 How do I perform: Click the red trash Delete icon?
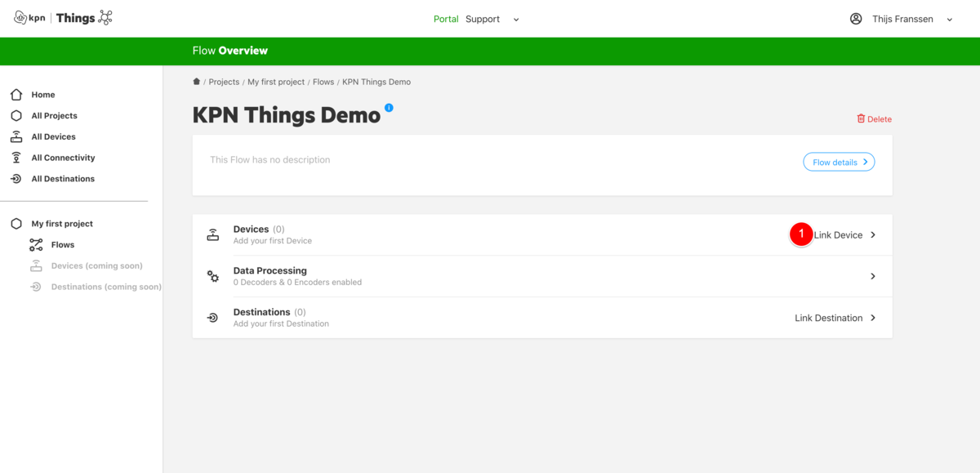(x=861, y=118)
